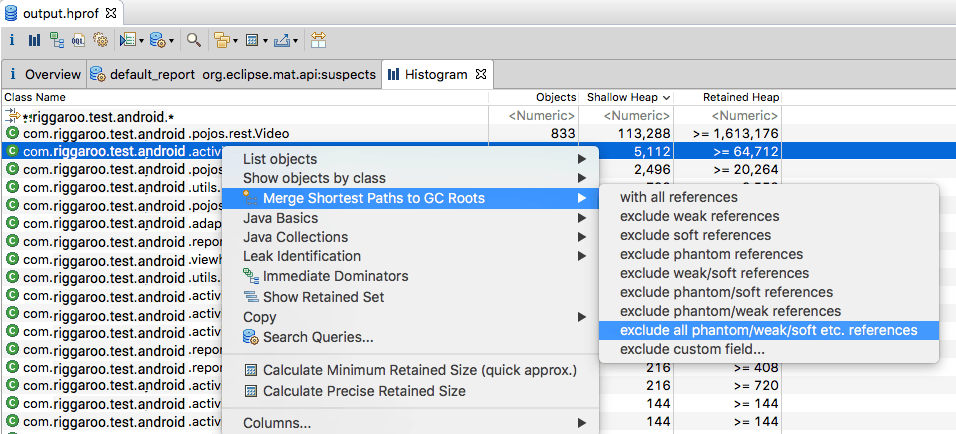Open the OQL query editor icon

[78, 40]
